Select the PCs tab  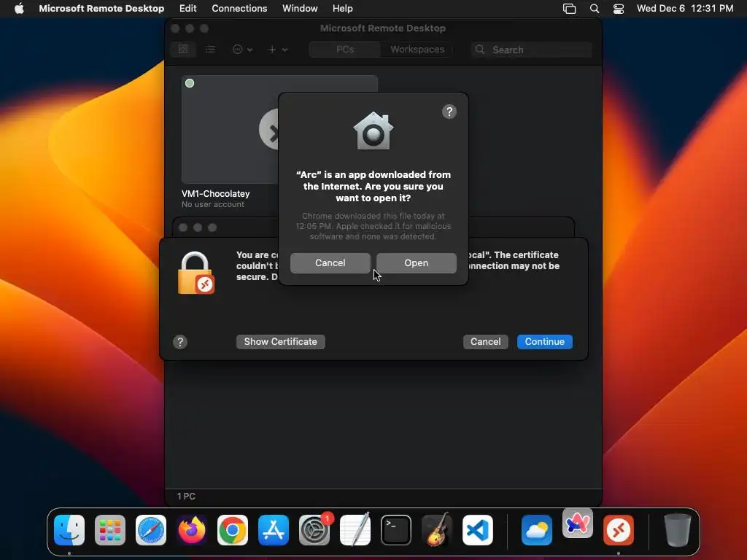coord(345,49)
